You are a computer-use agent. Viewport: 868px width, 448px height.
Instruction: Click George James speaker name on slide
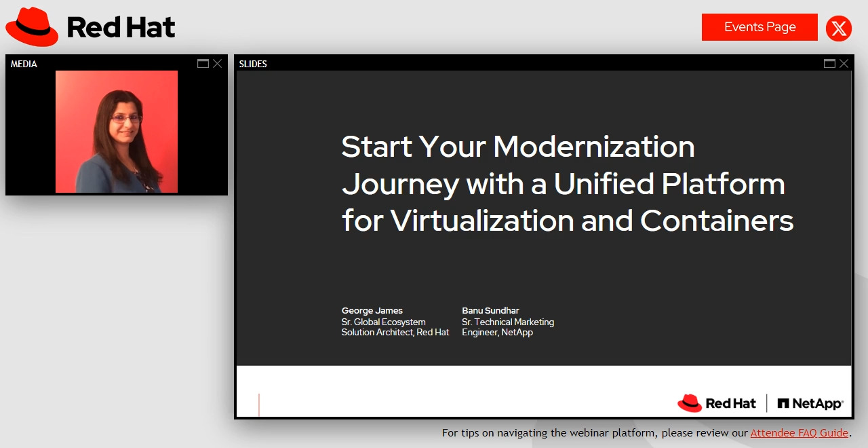pos(372,311)
